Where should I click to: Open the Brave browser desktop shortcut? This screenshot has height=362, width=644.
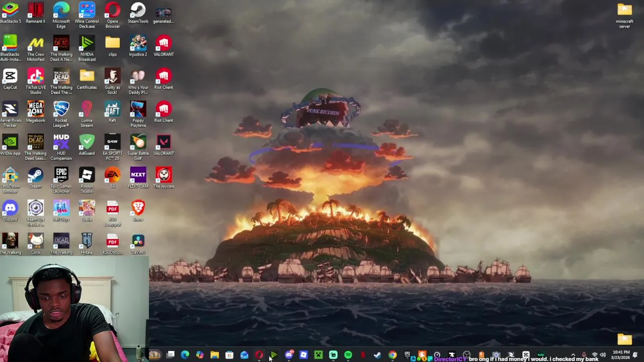click(138, 211)
